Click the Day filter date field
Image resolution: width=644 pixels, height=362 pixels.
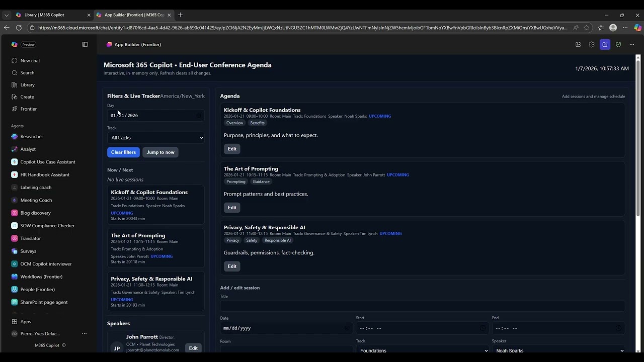156,115
